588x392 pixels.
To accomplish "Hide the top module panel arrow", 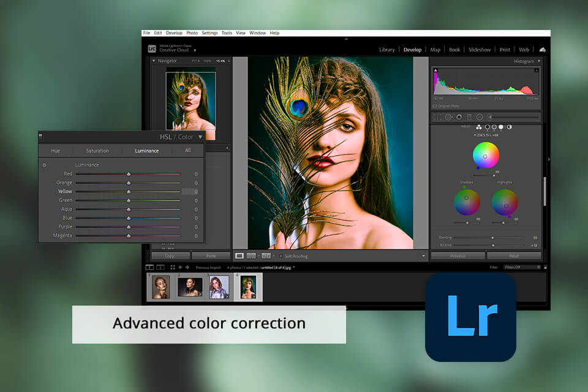I will pos(346,39).
